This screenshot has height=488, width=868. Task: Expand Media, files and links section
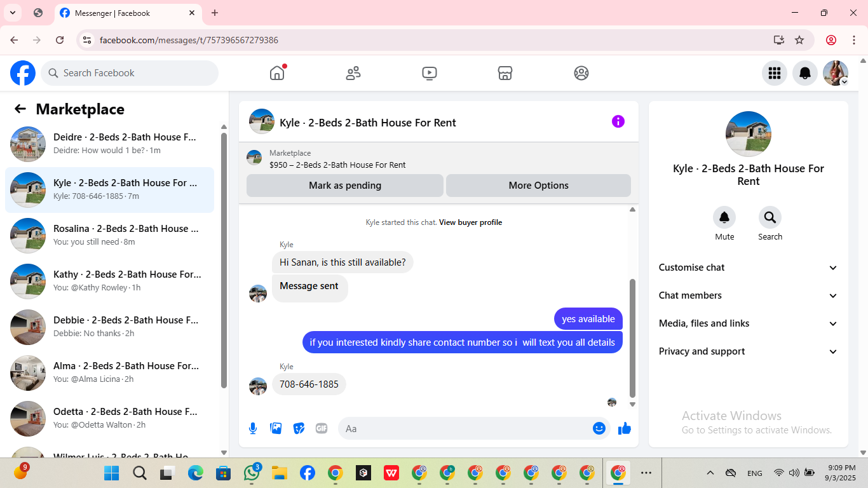749,323
